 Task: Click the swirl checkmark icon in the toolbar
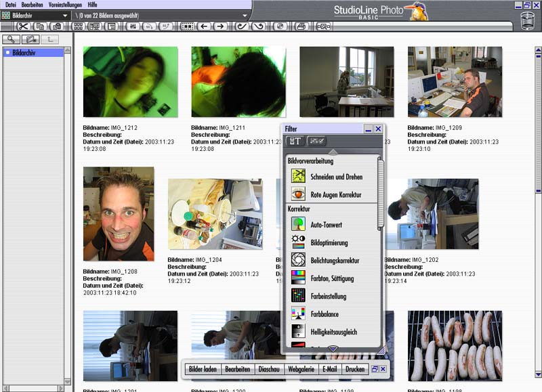point(242,26)
